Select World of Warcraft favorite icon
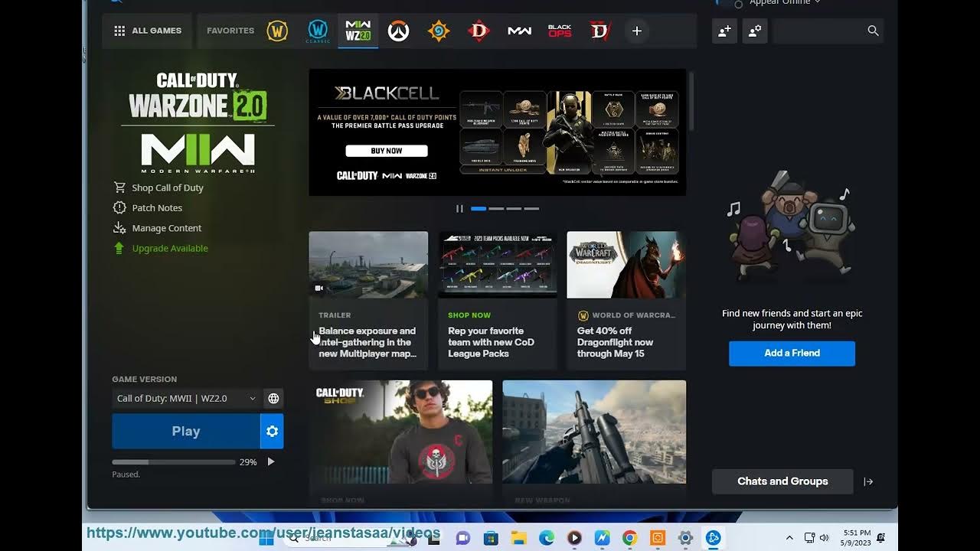The image size is (980, 551). [x=277, y=31]
